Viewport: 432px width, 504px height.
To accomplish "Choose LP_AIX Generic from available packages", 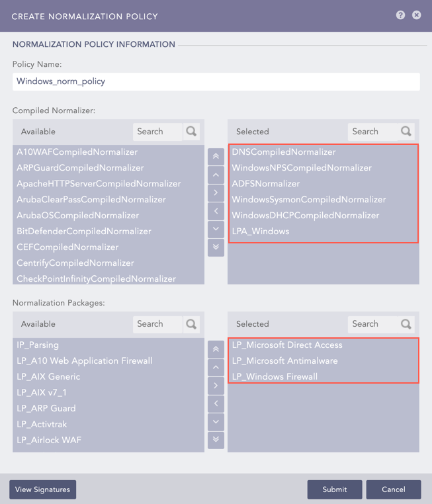I will tap(48, 376).
